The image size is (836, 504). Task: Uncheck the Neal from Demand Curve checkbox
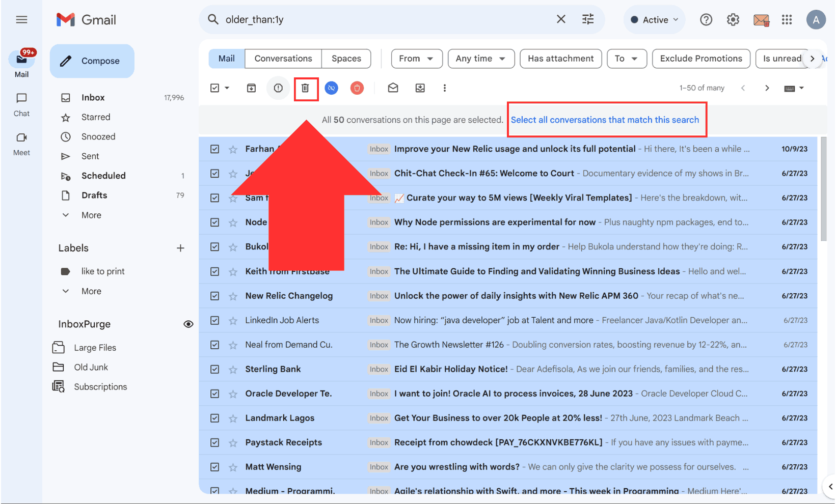click(214, 345)
